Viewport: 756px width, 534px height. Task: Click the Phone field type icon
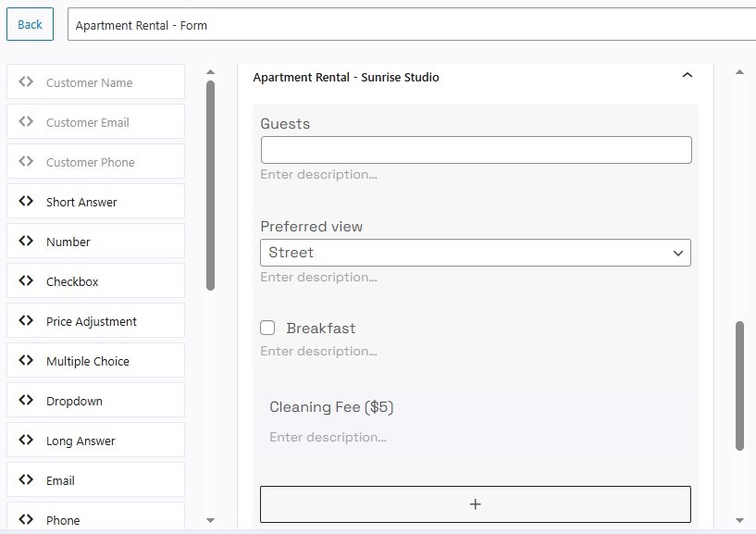pyautogui.click(x=26, y=519)
